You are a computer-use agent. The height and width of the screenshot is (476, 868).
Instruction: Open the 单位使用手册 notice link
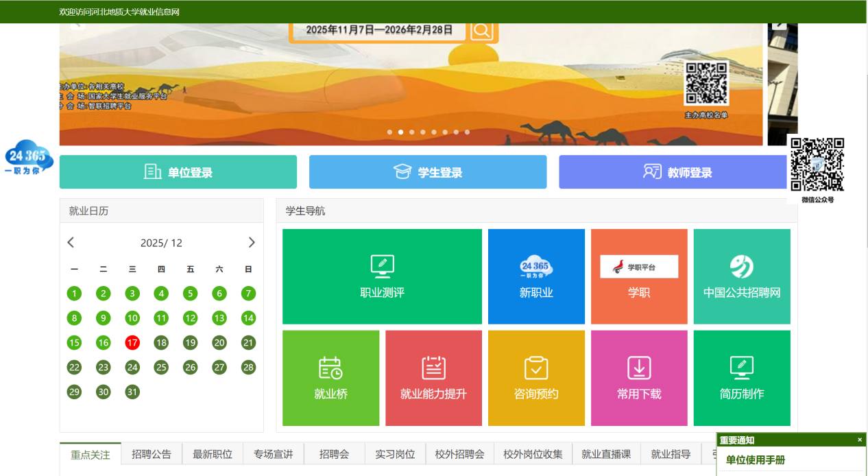click(x=756, y=460)
